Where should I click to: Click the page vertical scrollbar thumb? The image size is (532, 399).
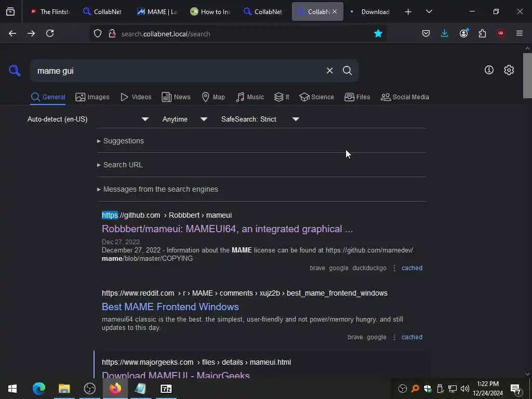pyautogui.click(x=527, y=75)
